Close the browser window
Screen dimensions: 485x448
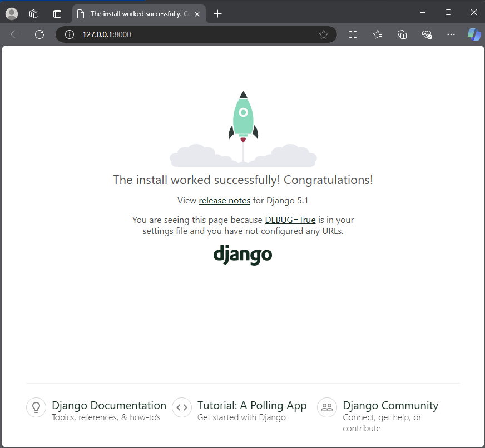click(x=473, y=12)
